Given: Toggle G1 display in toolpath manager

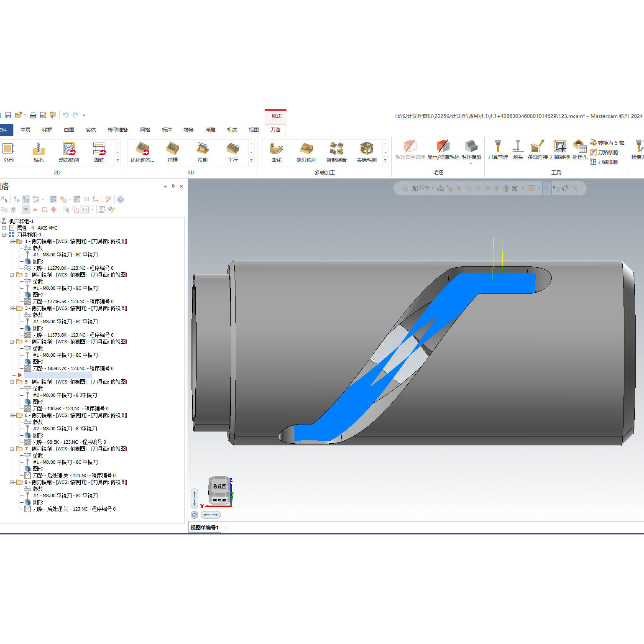Looking at the screenshot, I should tap(86, 199).
